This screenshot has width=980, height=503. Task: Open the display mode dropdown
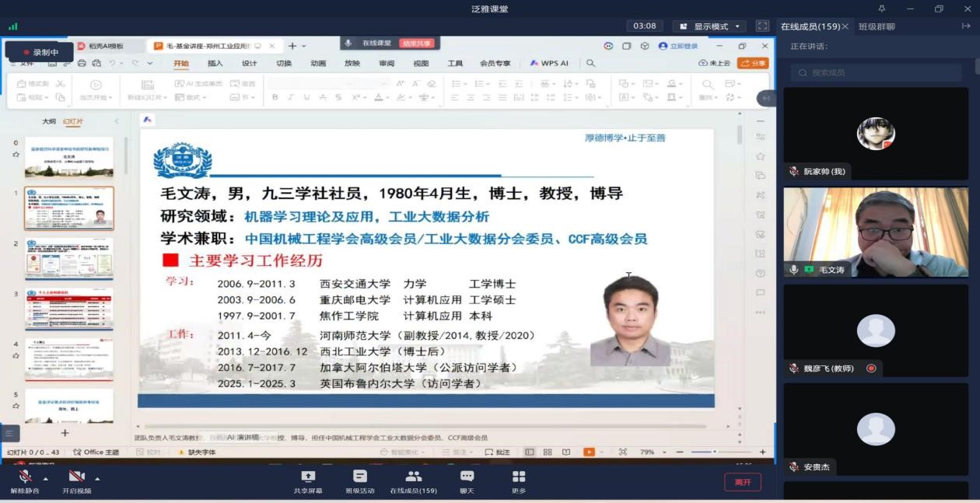click(709, 26)
